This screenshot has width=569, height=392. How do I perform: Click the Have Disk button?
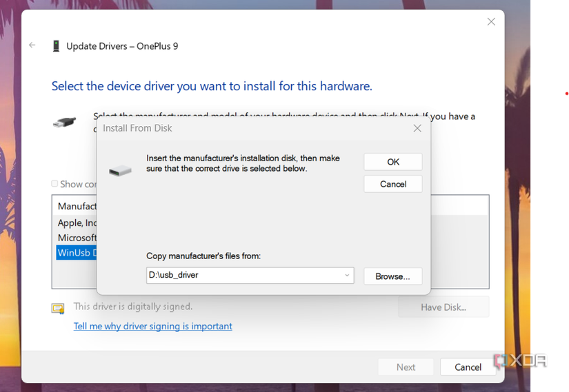pyautogui.click(x=443, y=307)
